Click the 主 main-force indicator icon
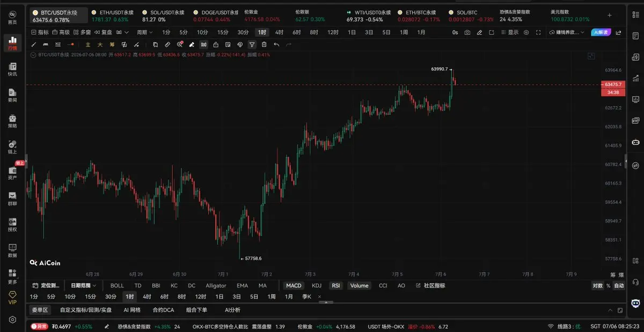The height and width of the screenshot is (332, 644). (x=87, y=45)
